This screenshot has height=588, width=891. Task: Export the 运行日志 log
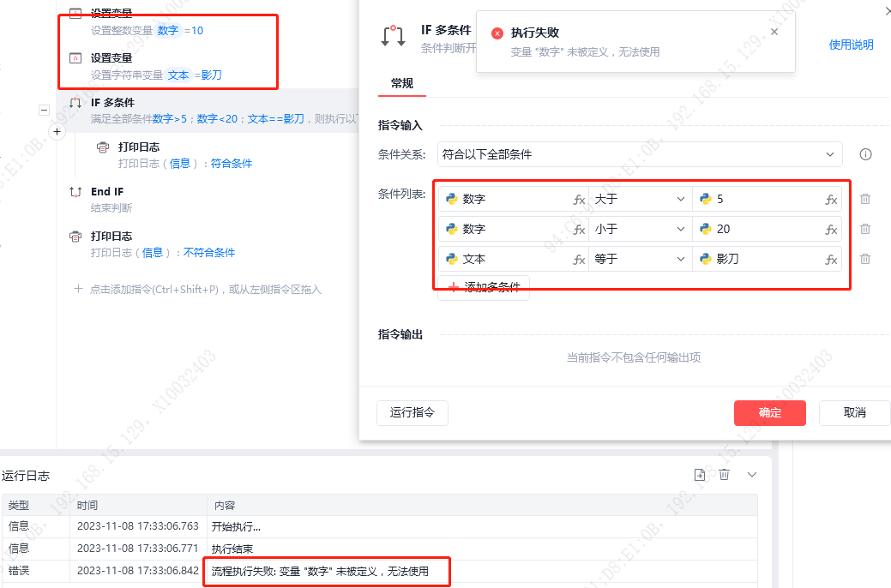pos(700,475)
